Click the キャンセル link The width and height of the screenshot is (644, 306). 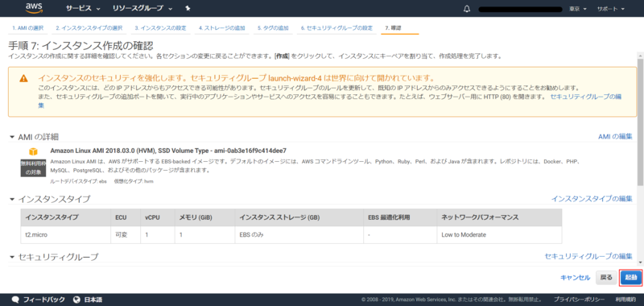tap(575, 278)
